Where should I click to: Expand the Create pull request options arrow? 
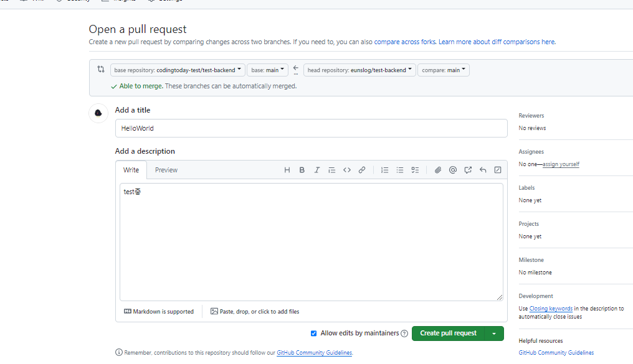pos(494,334)
